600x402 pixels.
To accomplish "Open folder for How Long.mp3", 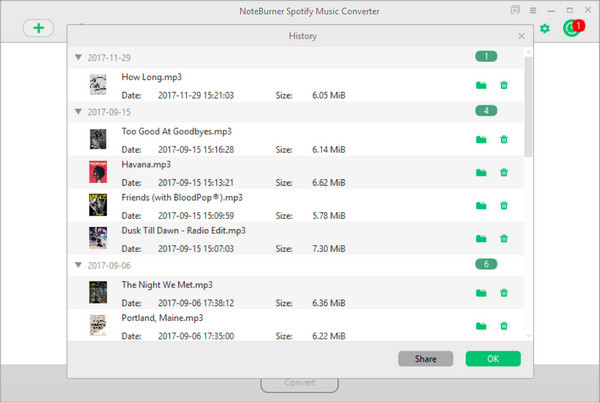I will tap(481, 85).
